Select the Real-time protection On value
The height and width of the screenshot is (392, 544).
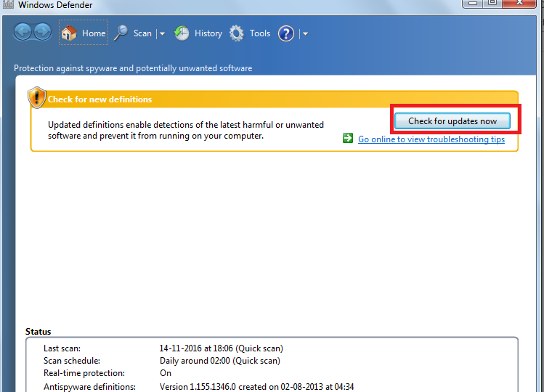coord(166,373)
